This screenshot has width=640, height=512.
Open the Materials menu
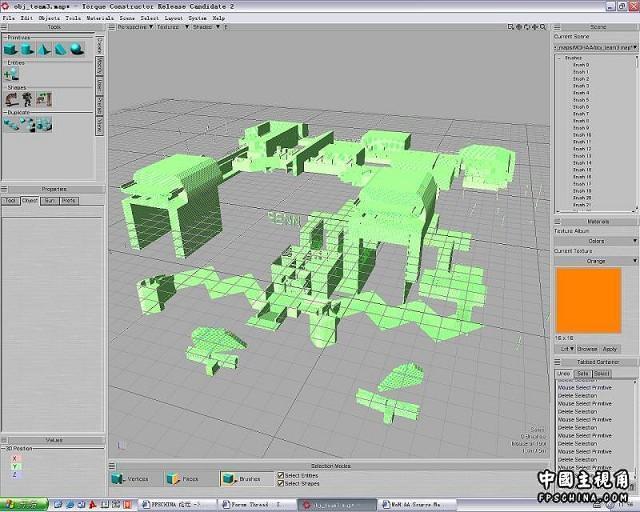pos(100,18)
